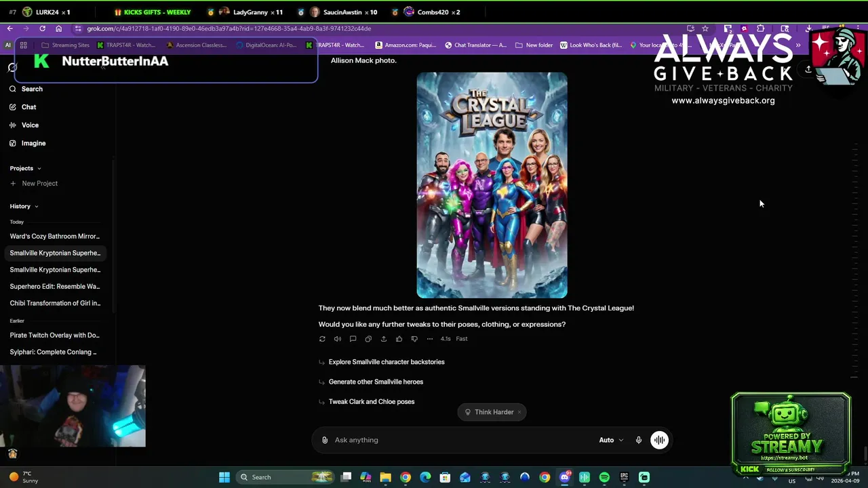This screenshot has width=868, height=488.
Task: Dismiss the Think Harder chip
Action: pyautogui.click(x=519, y=412)
